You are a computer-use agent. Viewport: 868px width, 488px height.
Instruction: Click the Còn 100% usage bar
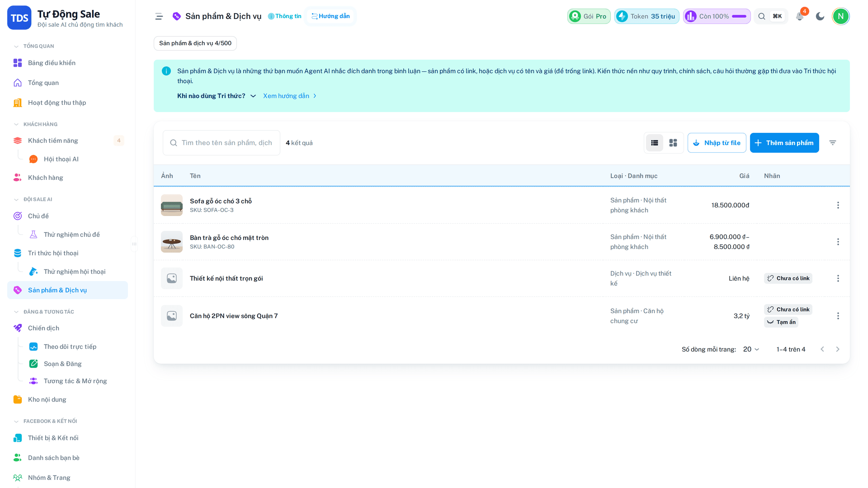[717, 16]
